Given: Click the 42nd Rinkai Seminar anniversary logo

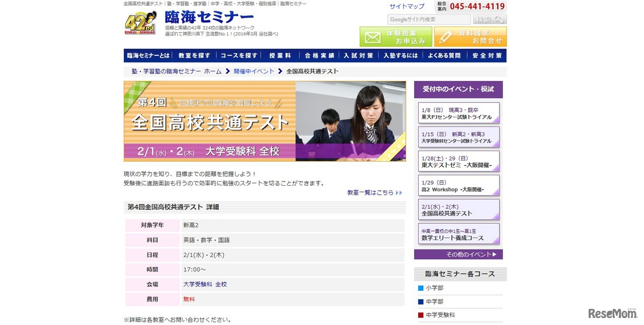Looking at the screenshot, I should tap(141, 23).
